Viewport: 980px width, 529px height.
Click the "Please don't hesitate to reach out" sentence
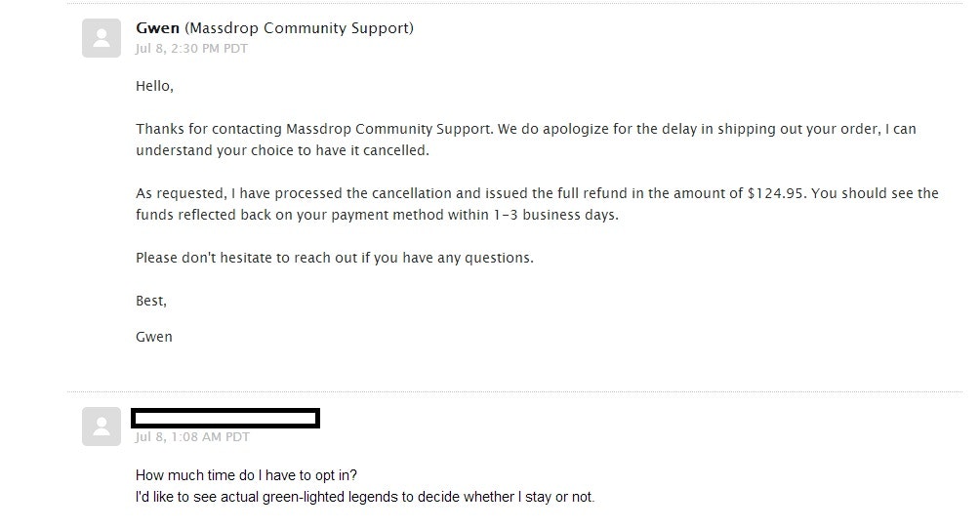[334, 258]
